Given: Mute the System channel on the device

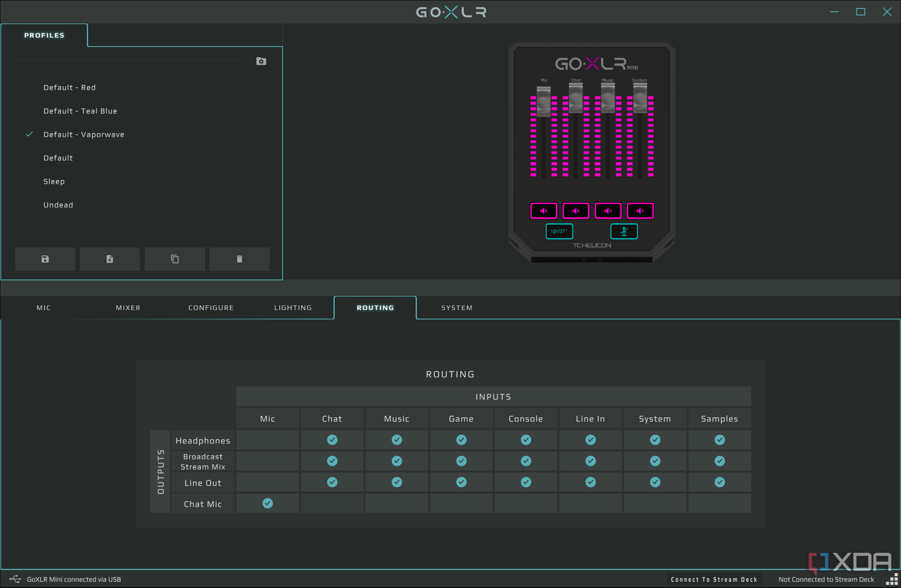Looking at the screenshot, I should (640, 211).
